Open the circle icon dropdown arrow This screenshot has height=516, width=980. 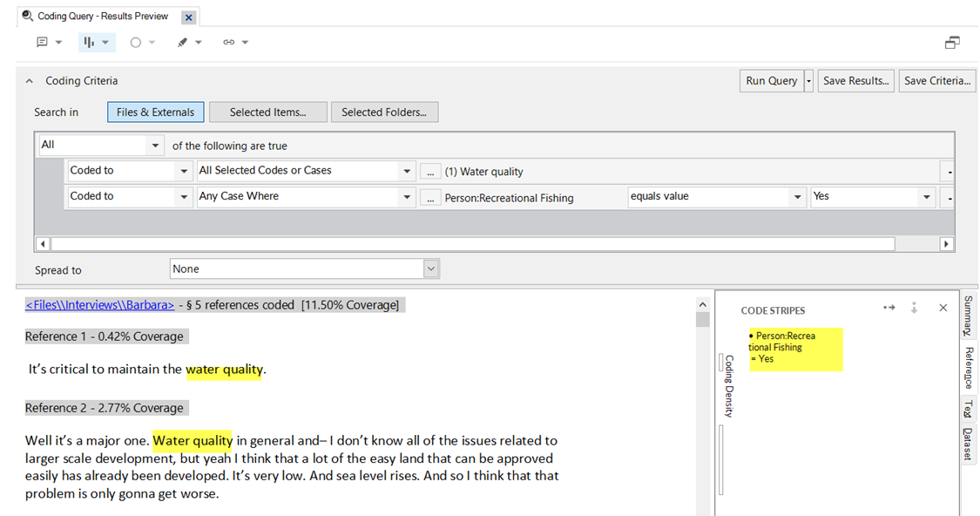[152, 43]
